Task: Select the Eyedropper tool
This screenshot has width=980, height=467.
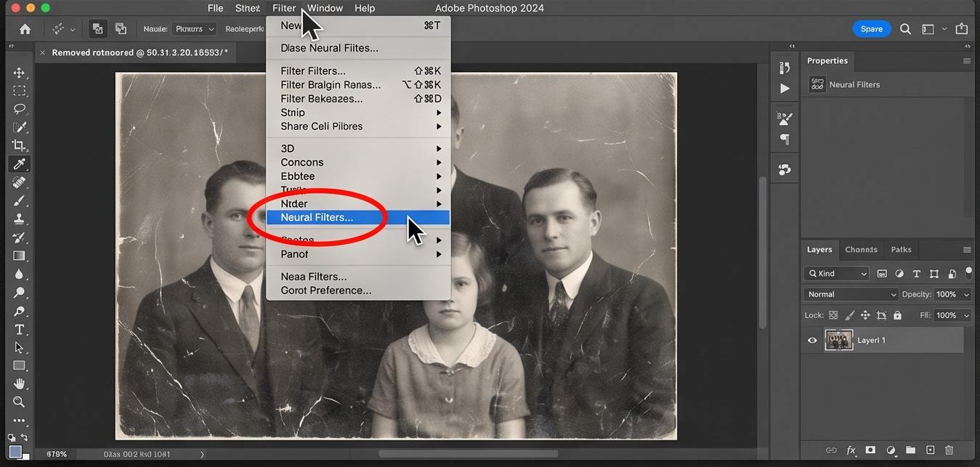Action: (19, 164)
